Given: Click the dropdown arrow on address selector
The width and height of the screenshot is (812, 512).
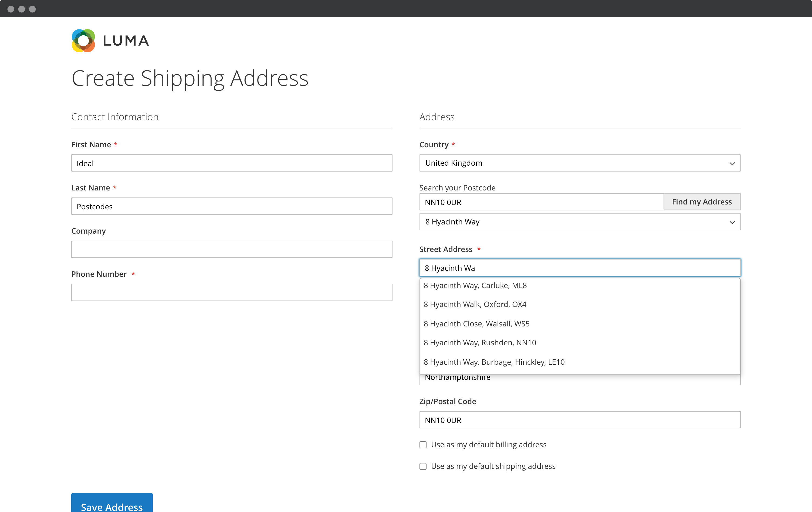Looking at the screenshot, I should point(732,222).
